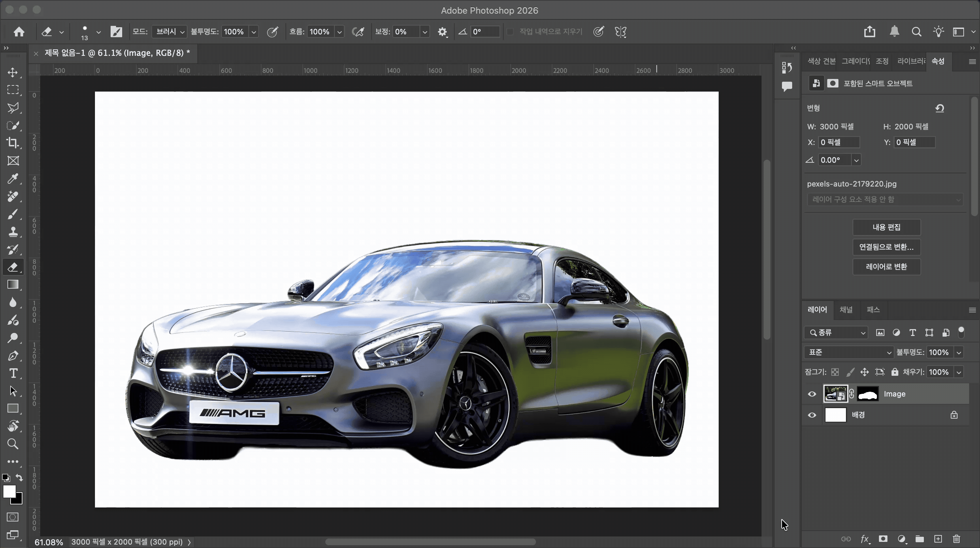Switch to the 패스 tab
This screenshot has width=980, height=548.
click(x=873, y=310)
